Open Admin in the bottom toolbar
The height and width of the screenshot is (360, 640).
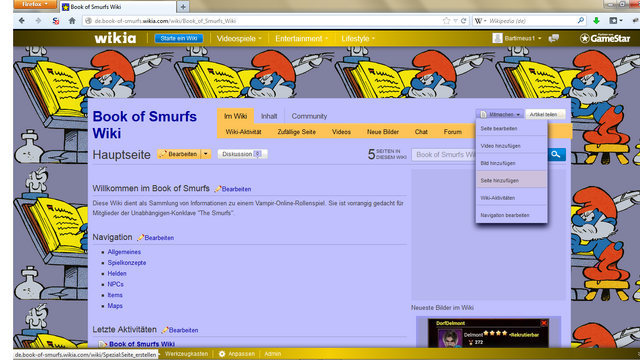(x=272, y=354)
